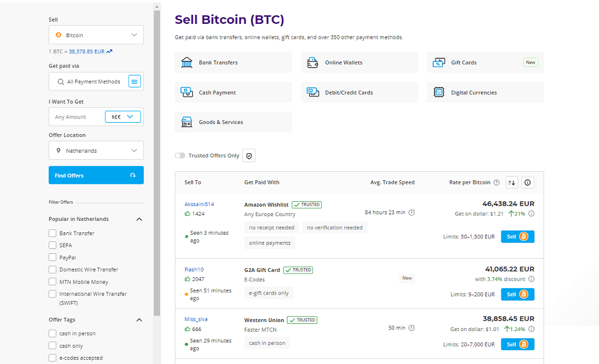Open the currency selector $£€ dropdown
The height and width of the screenshot is (364, 599).
click(x=123, y=117)
